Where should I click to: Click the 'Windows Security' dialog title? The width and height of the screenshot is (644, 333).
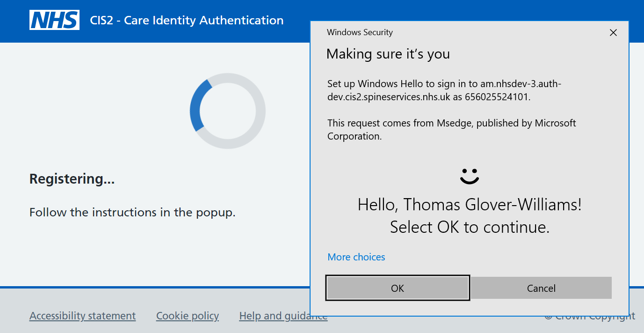[x=360, y=32]
